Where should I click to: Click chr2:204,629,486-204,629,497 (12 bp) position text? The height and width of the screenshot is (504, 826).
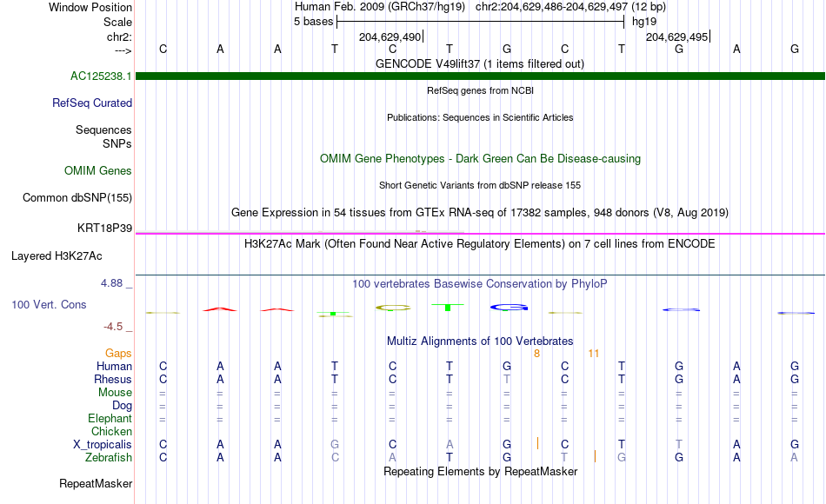[x=570, y=7]
